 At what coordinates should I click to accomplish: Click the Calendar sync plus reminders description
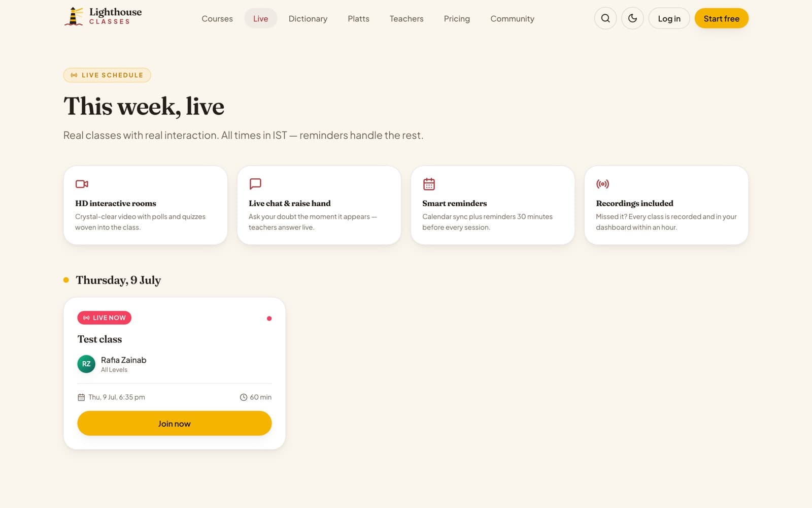487,222
